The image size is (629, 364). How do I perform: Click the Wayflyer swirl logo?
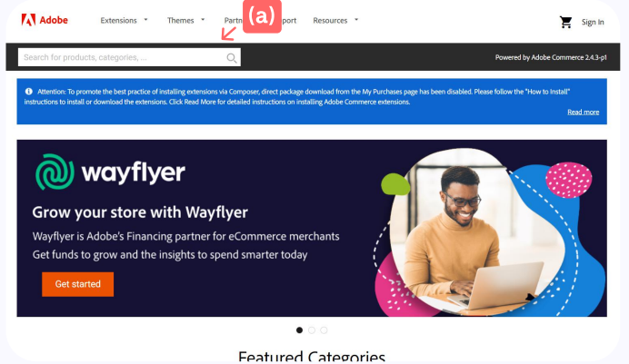click(55, 172)
